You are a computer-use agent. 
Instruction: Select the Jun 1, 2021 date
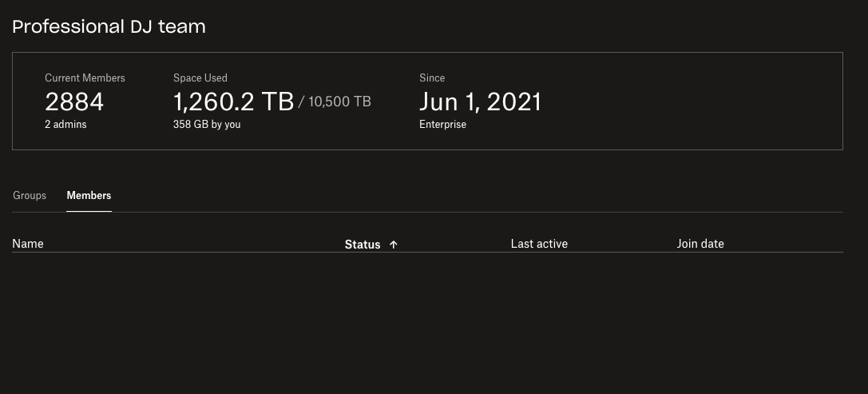click(480, 101)
